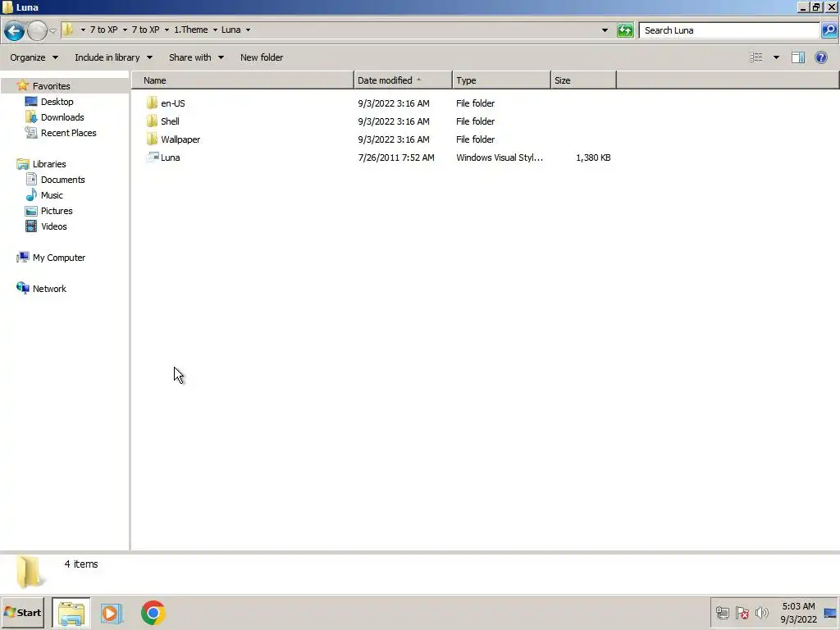The image size is (840, 630).
Task: Select Favorites in navigation pane
Action: click(x=52, y=85)
